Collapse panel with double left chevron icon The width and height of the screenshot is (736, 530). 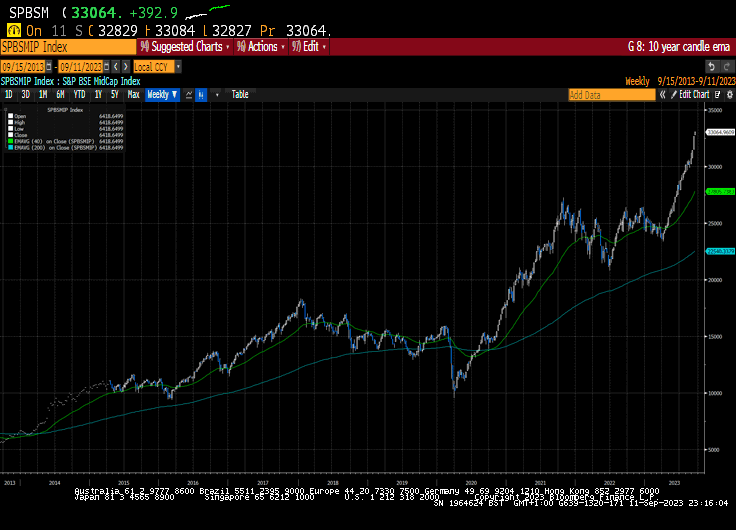click(662, 95)
